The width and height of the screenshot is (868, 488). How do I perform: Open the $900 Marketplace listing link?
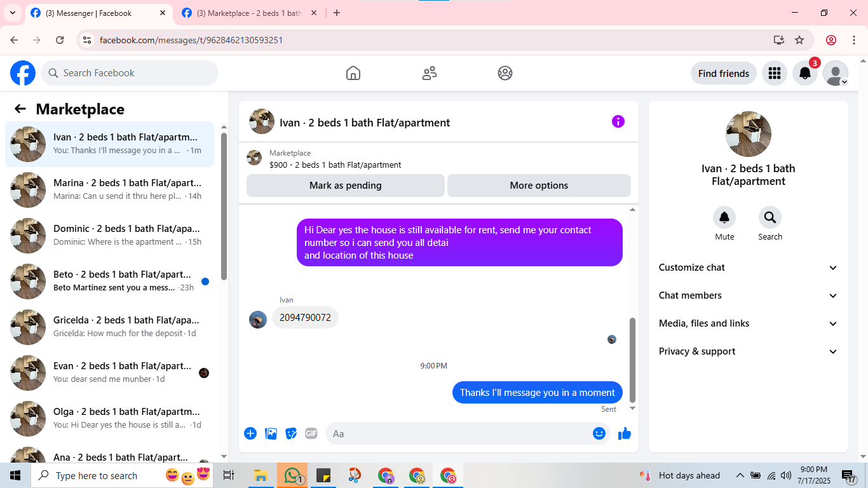point(335,165)
